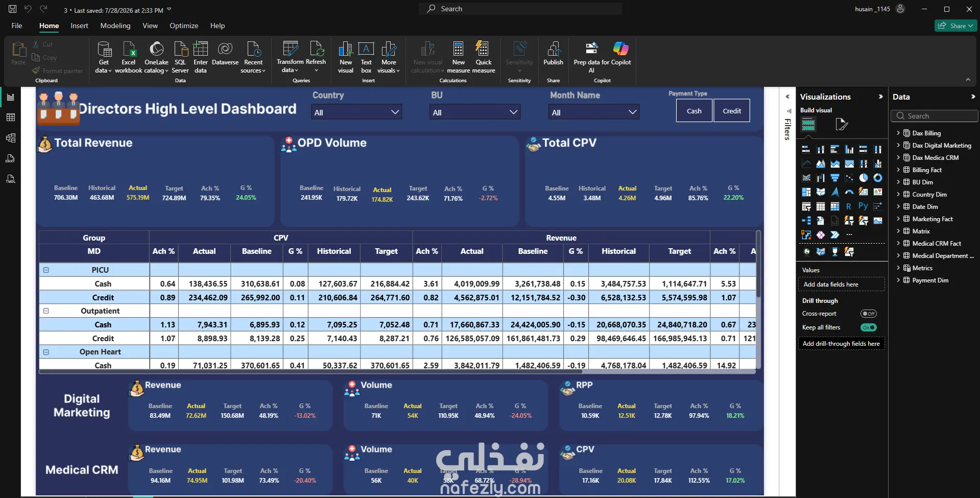Switch to the Insert ribbon tab

79,26
